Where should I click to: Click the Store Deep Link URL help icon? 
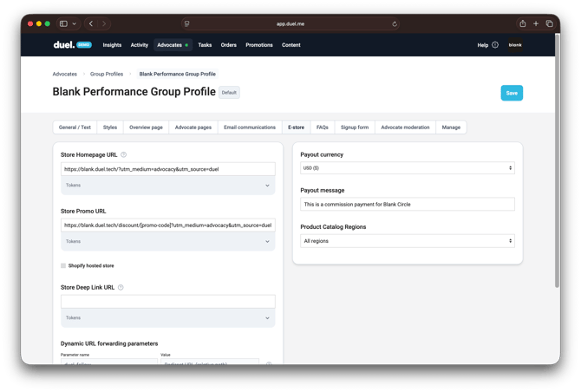[x=121, y=287]
